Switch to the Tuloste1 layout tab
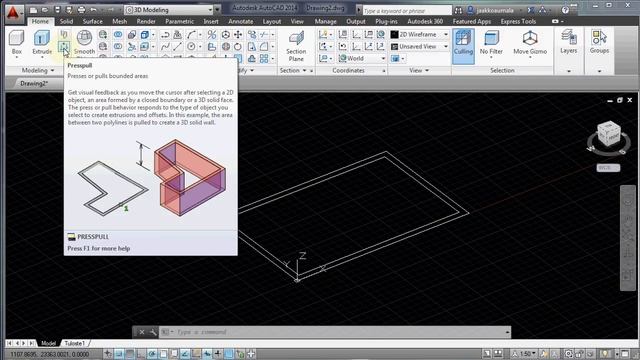Screen dimensions: 640x360 pyautogui.click(x=75, y=344)
